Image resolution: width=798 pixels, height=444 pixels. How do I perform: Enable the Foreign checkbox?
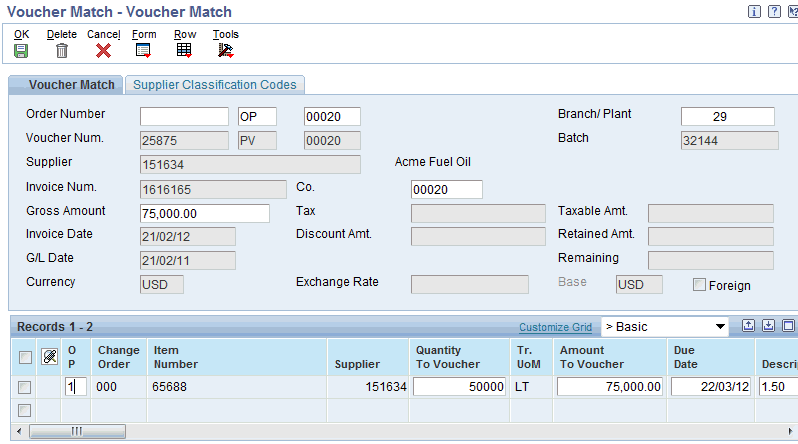(700, 285)
